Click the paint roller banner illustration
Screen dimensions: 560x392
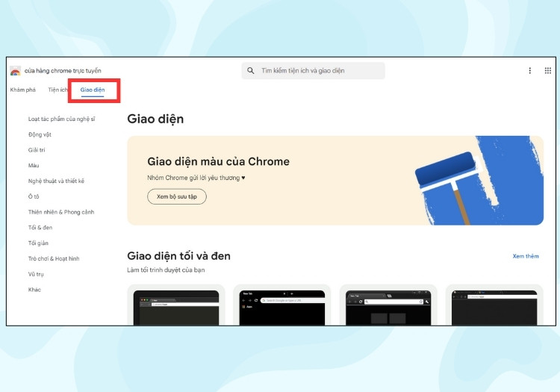tap(479, 181)
